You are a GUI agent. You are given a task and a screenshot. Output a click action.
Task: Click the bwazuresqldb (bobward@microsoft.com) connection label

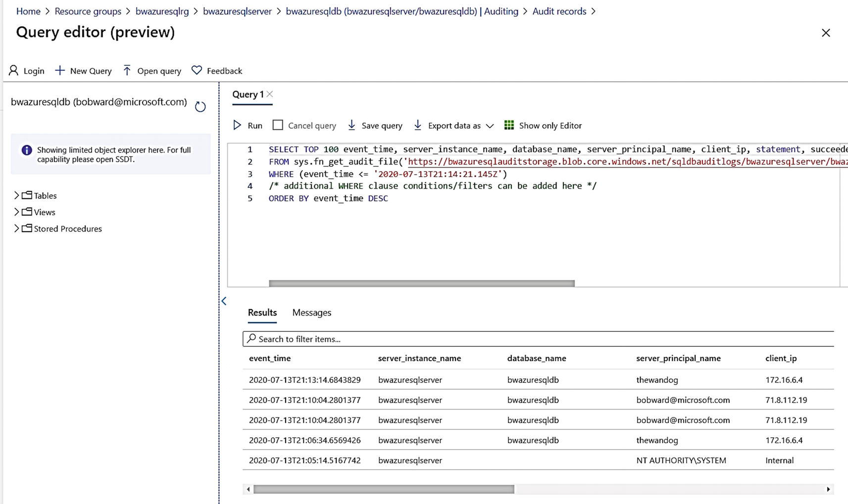[99, 102]
